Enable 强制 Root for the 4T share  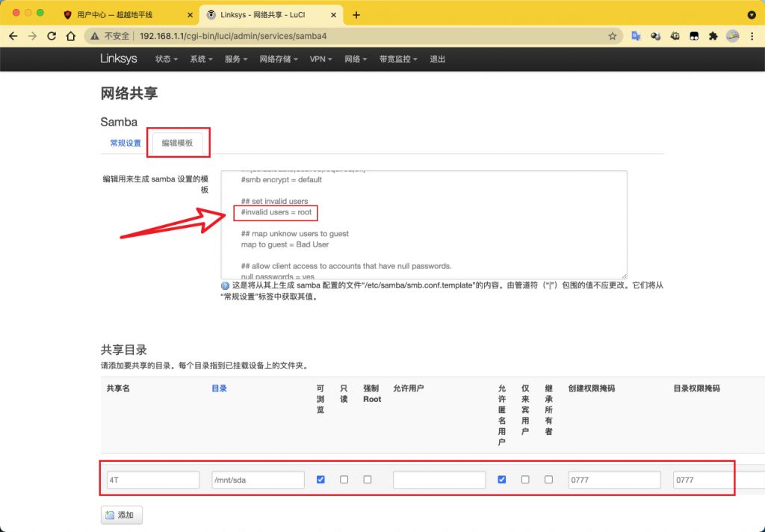(368, 480)
